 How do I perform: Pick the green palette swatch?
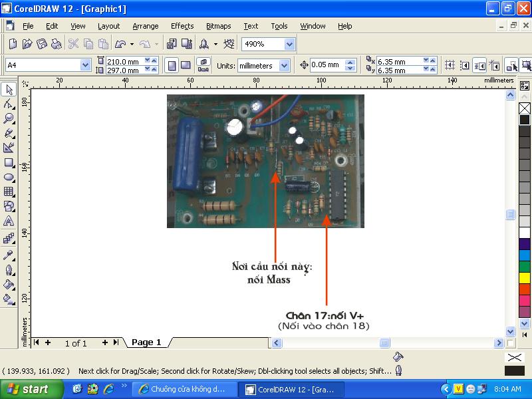[x=525, y=266]
